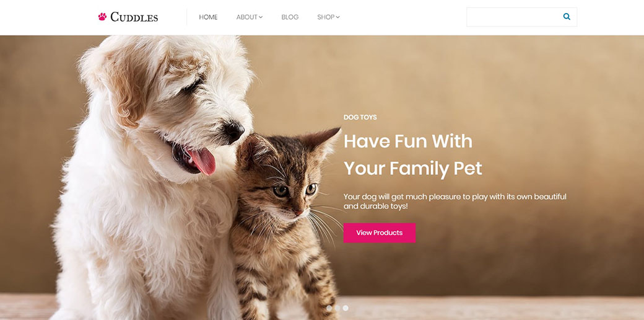
Task: Expand the ABOUT menu chevron
Action: click(x=261, y=17)
